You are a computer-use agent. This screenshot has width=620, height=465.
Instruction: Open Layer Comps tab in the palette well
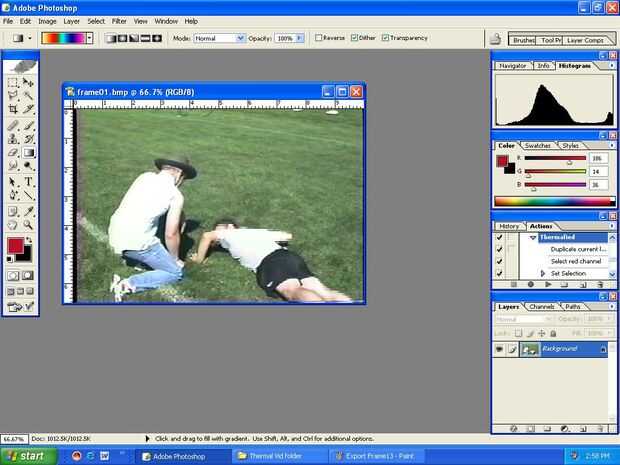[585, 40]
